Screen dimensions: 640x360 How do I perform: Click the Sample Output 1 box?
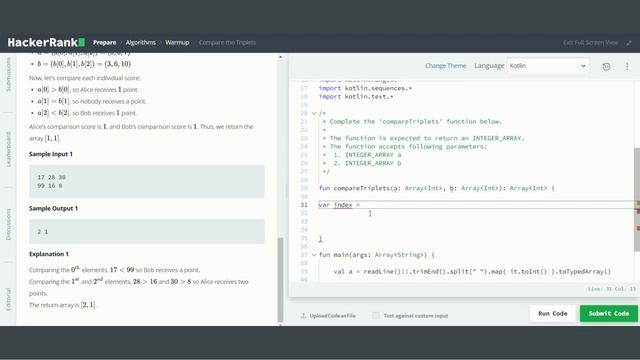pyautogui.click(x=147, y=231)
